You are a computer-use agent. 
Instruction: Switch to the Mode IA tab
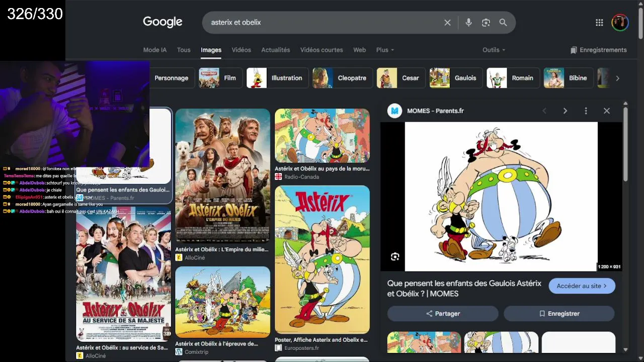pyautogui.click(x=155, y=50)
